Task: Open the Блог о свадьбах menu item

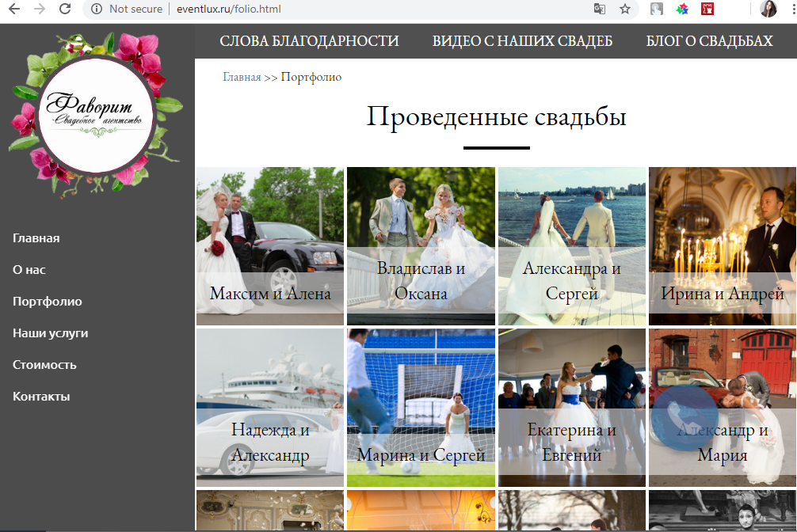Action: point(709,40)
